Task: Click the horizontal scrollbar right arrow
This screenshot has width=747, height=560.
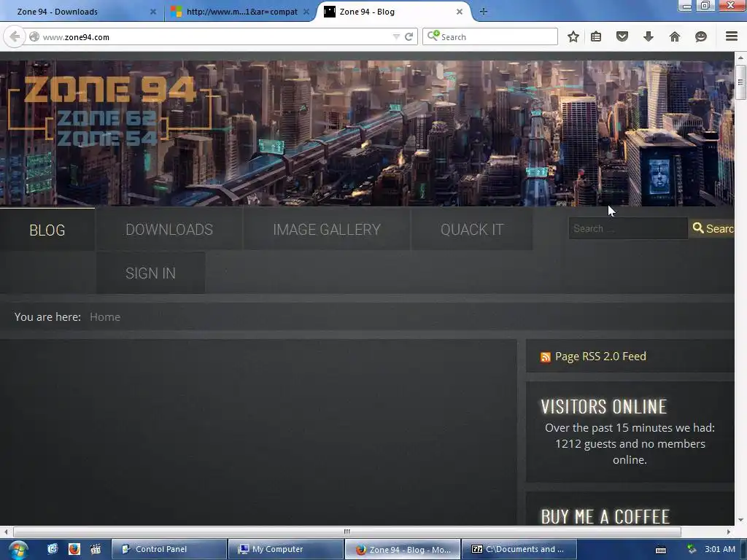Action: (x=729, y=532)
